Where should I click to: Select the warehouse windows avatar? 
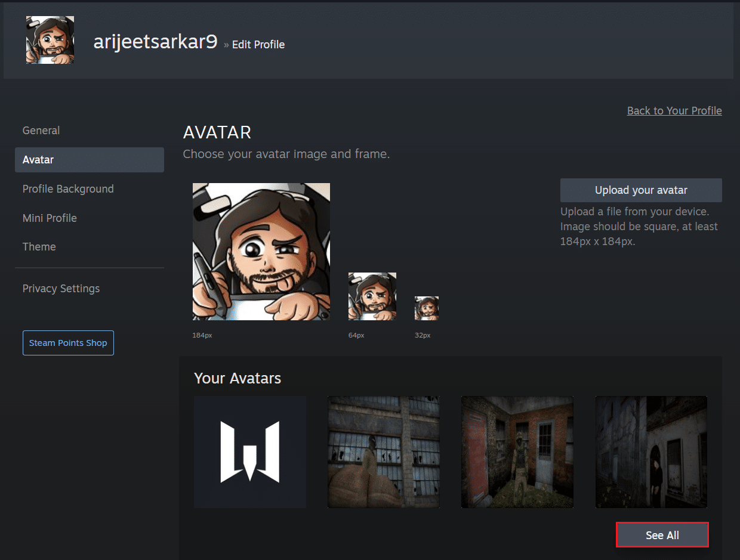pyautogui.click(x=384, y=452)
